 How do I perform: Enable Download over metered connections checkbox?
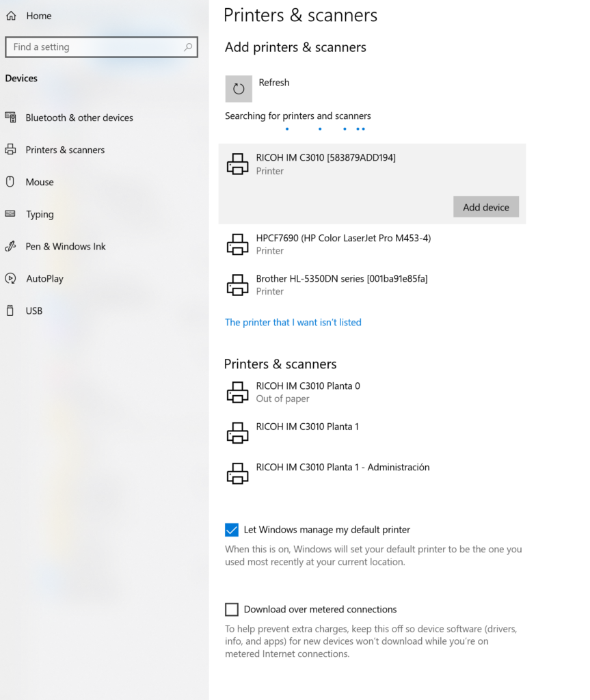pyautogui.click(x=232, y=609)
